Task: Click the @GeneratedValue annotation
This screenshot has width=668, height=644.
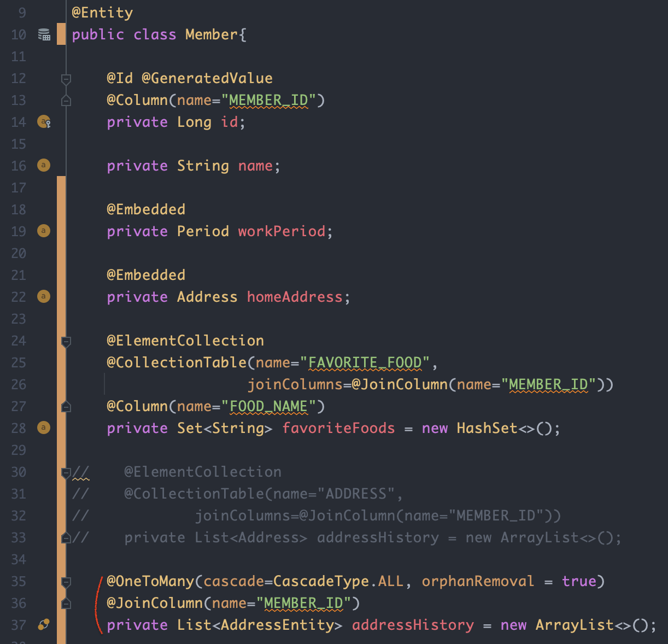Action: [x=207, y=78]
